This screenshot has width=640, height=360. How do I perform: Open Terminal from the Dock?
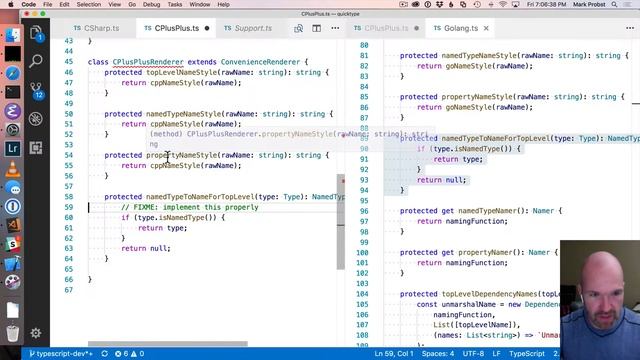pyautogui.click(x=13, y=92)
